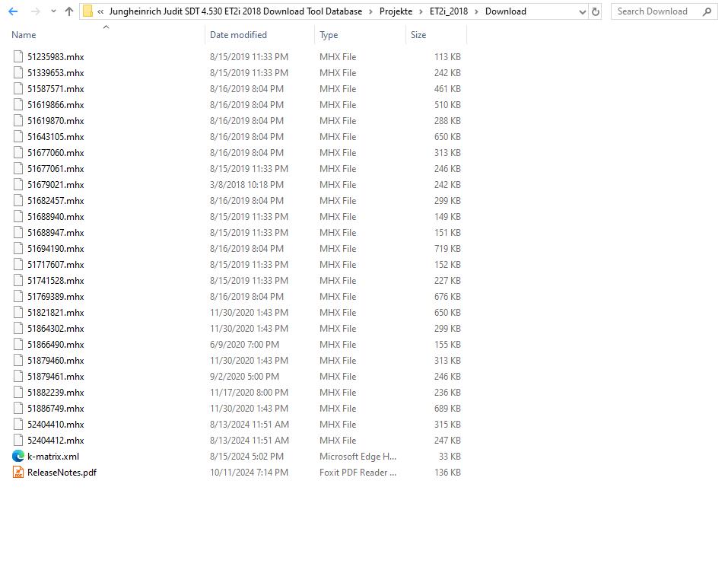Select file icon of 51619866.mhx
Viewport: 728px width, 570px height.
tap(18, 104)
